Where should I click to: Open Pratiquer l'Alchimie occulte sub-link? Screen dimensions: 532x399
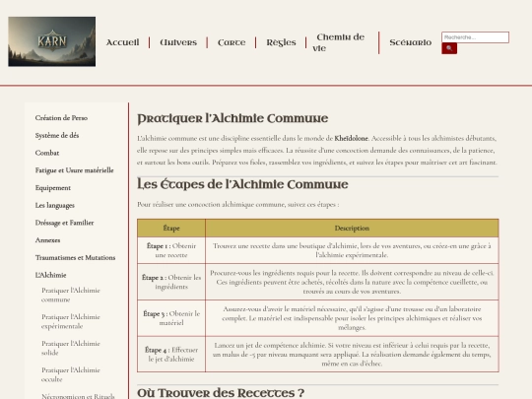[71, 374]
